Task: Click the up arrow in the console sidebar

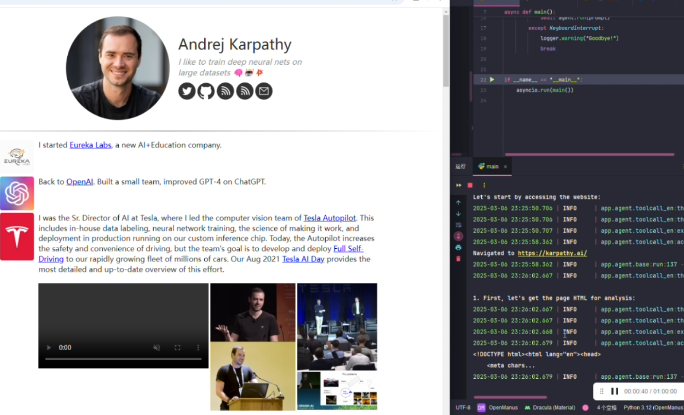Action: click(x=458, y=202)
